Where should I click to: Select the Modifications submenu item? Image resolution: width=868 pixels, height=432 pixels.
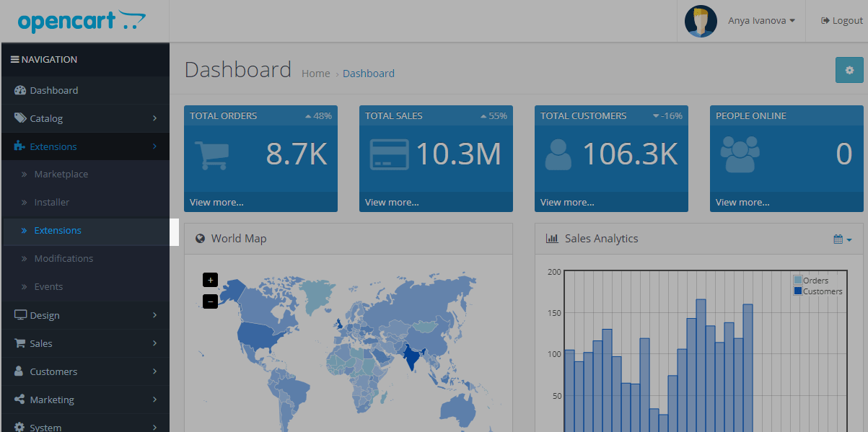[63, 258]
